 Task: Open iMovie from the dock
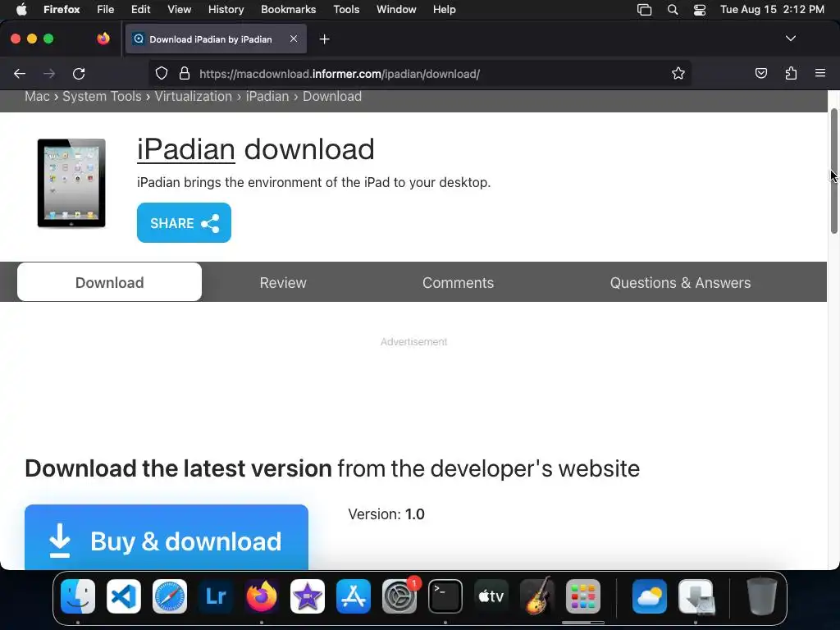tap(308, 596)
